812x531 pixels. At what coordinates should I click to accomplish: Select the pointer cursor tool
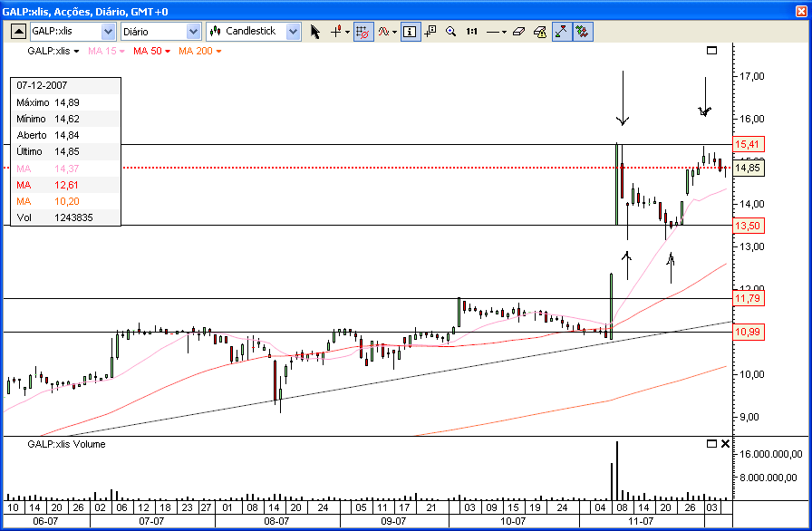314,32
